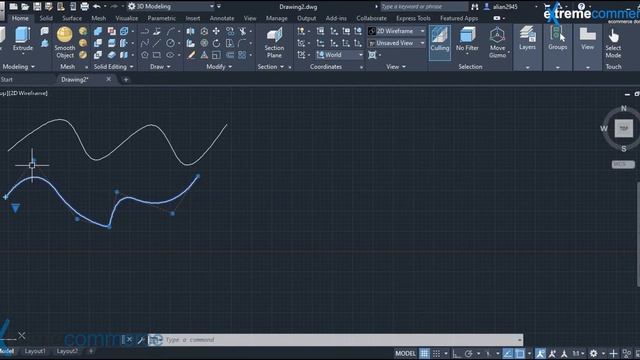Screen dimensions: 640x360
Task: Activate the Culling selection icon
Action: (440, 35)
